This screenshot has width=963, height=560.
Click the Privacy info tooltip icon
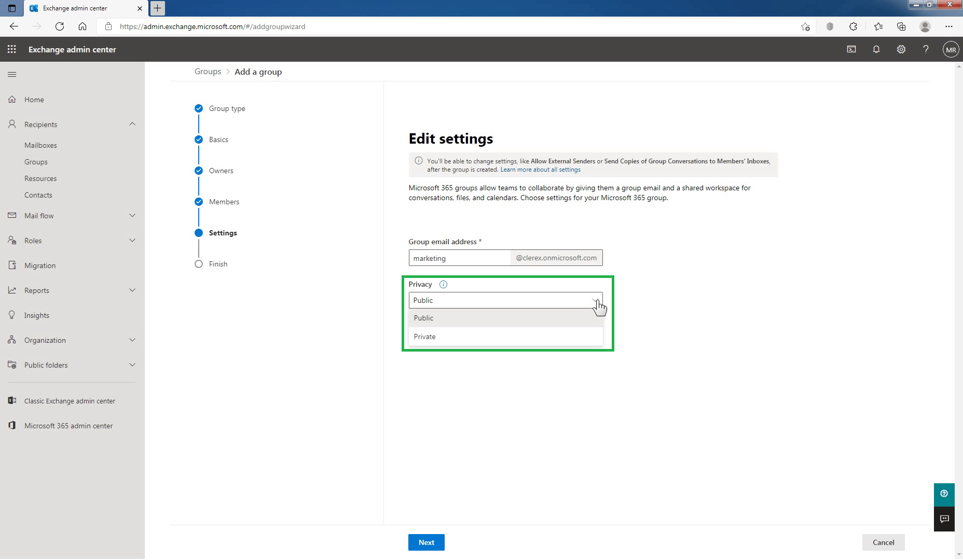point(444,284)
